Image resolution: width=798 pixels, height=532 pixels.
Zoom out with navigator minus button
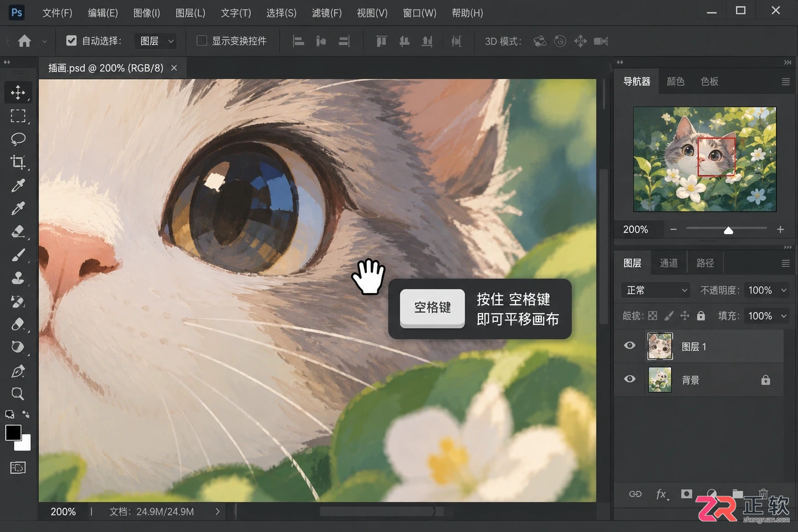click(x=673, y=229)
